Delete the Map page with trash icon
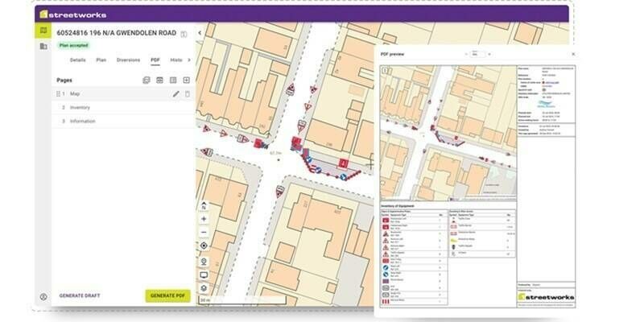Image resolution: width=644 pixels, height=322 pixels. (x=188, y=94)
